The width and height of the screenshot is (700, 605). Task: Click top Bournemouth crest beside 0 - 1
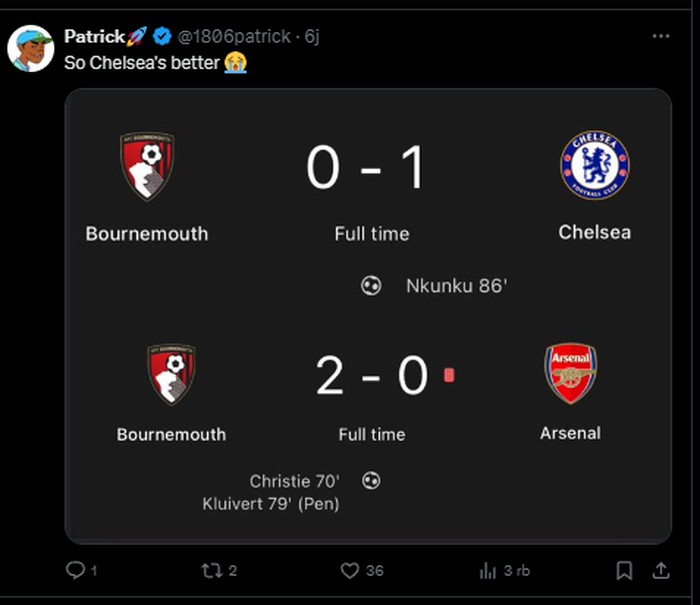coord(147,166)
